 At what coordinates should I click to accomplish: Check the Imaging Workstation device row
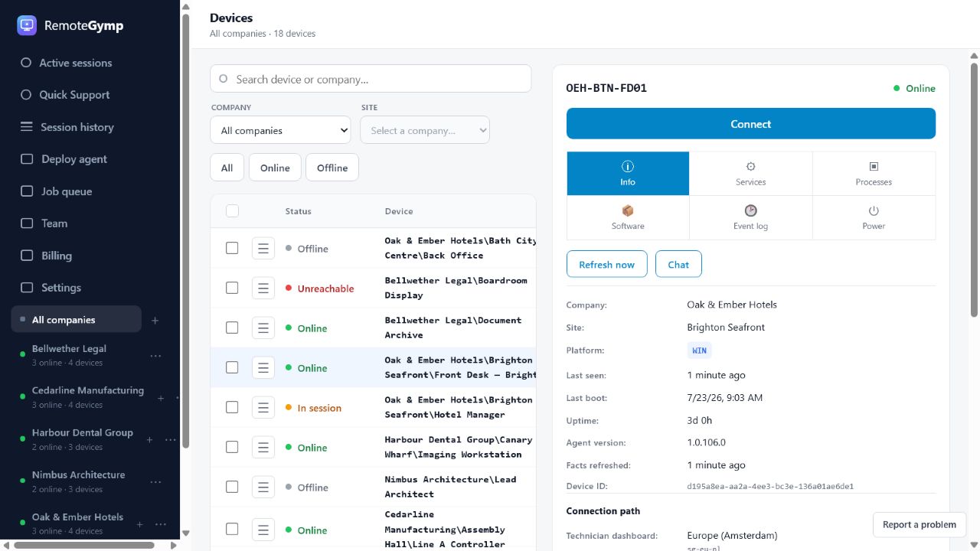(x=232, y=447)
